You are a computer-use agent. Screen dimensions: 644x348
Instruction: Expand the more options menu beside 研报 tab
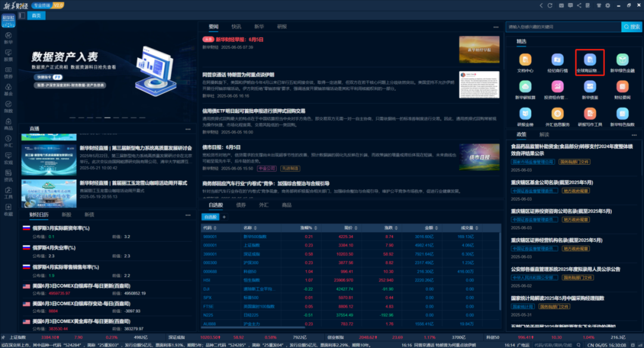[x=496, y=27]
